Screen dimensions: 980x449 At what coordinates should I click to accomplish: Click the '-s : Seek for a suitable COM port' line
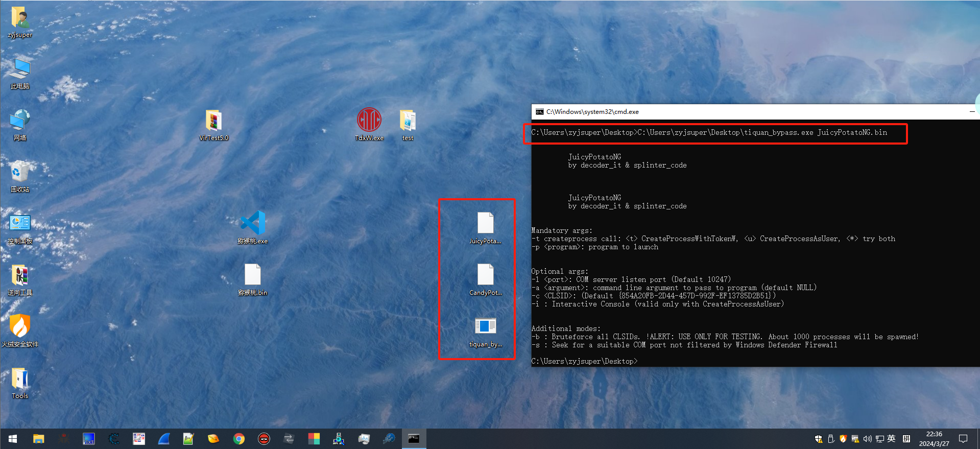tap(684, 345)
